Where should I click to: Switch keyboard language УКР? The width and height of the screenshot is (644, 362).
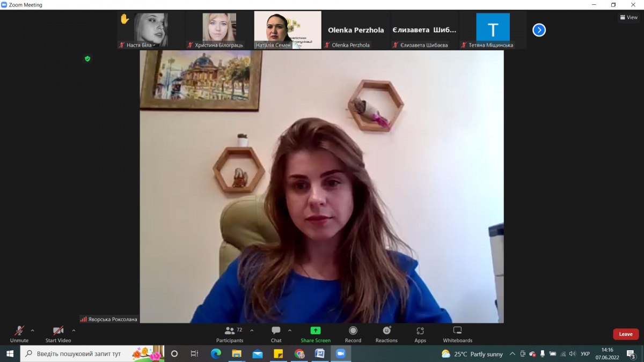click(x=586, y=354)
